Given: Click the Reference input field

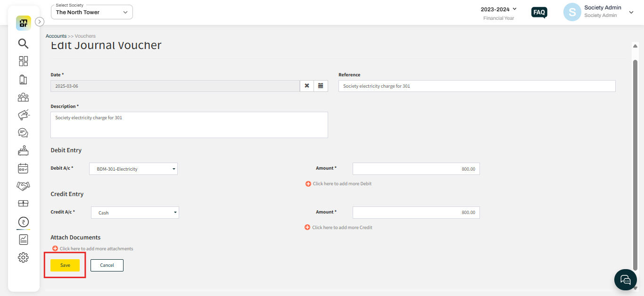Looking at the screenshot, I should [x=477, y=86].
